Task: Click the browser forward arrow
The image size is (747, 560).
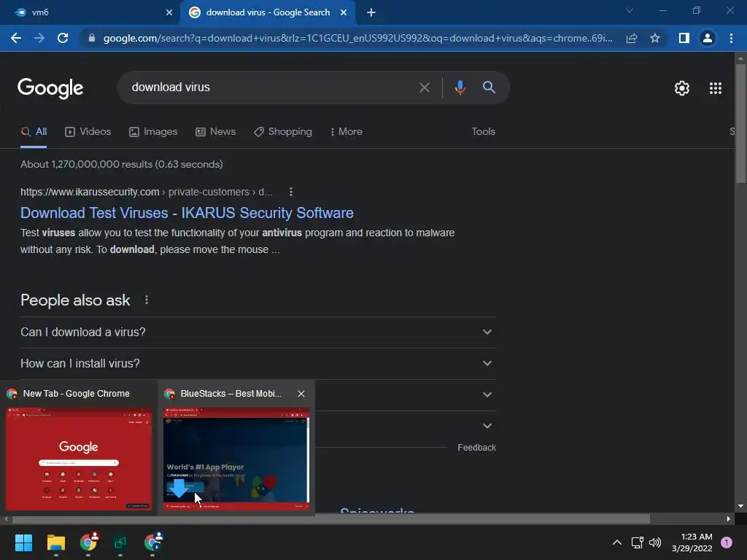Action: [39, 38]
